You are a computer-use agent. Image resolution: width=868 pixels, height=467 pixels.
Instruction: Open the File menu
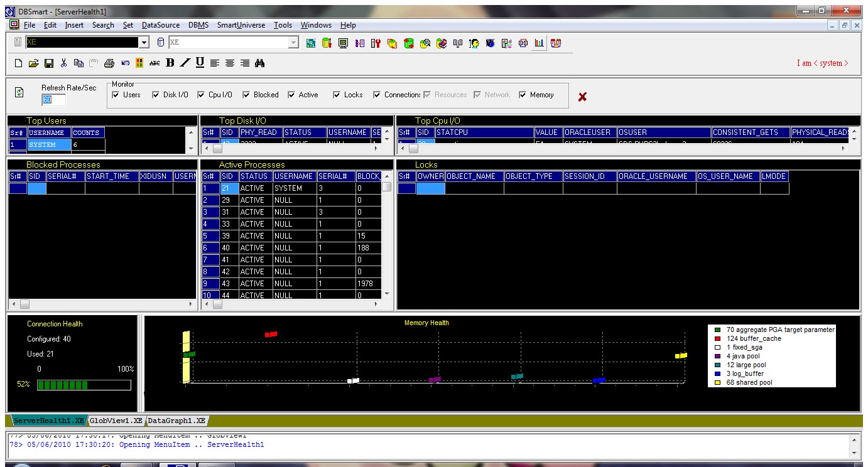[x=30, y=25]
